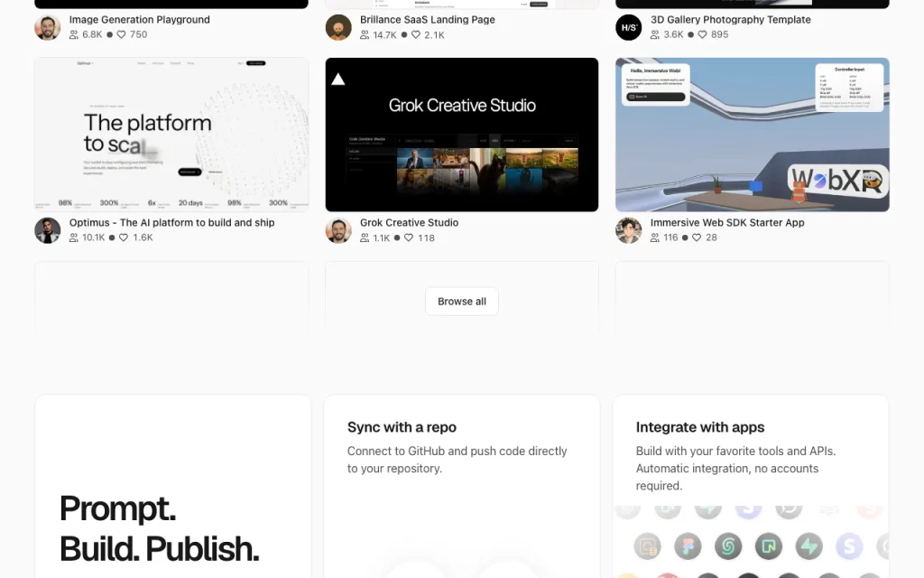
Task: Click the database icon left of Figma
Action: [x=647, y=546]
